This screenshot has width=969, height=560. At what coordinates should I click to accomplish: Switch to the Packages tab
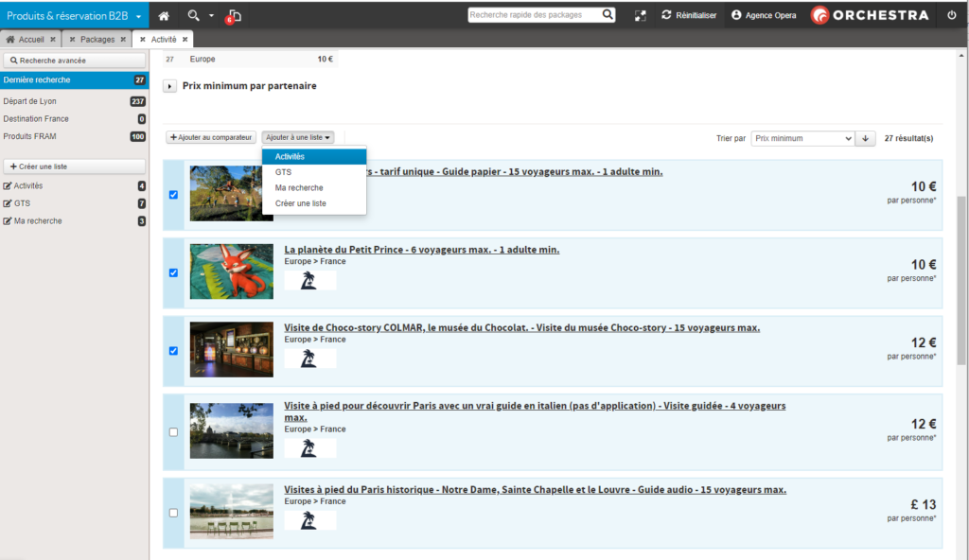click(97, 39)
